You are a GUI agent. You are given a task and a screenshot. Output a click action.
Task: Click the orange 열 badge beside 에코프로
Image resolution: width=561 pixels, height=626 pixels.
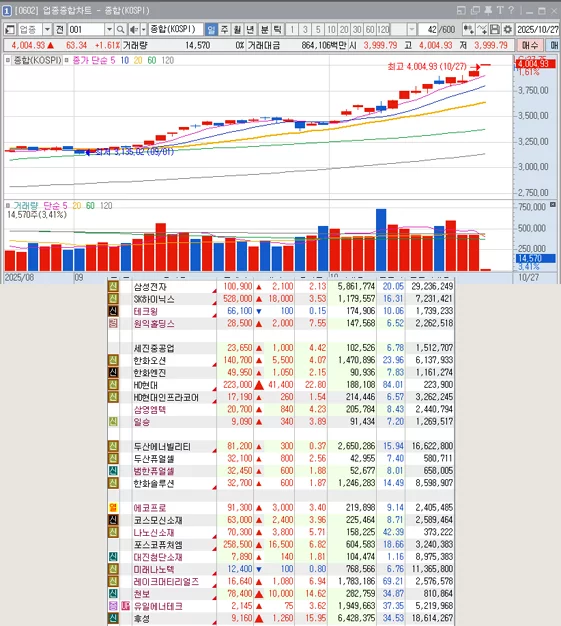tap(113, 508)
